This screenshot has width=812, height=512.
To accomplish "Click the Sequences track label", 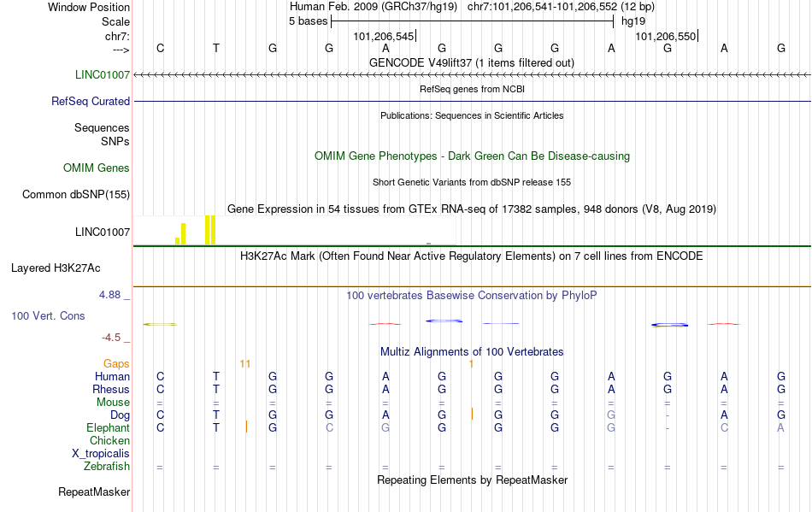I will (x=102, y=127).
